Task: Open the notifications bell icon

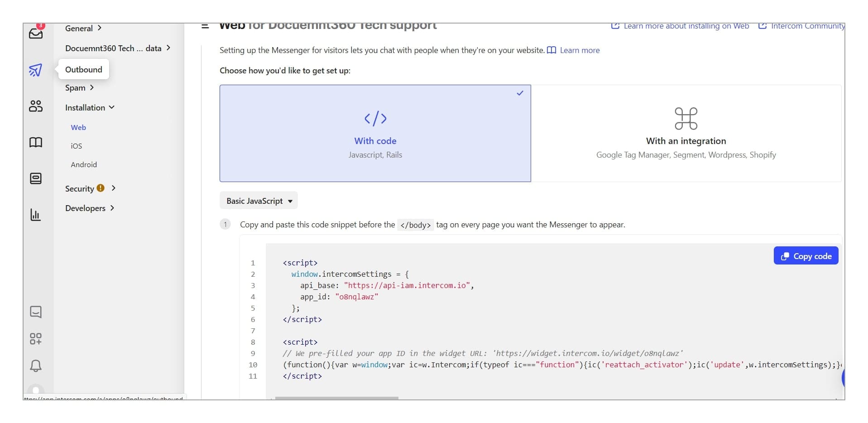Action: [x=36, y=366]
